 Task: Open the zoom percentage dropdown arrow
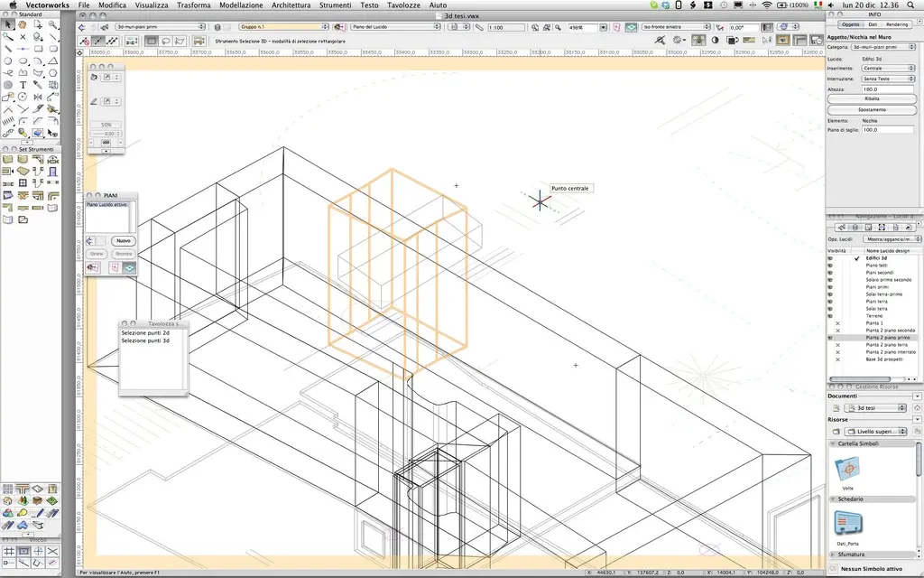tap(604, 27)
